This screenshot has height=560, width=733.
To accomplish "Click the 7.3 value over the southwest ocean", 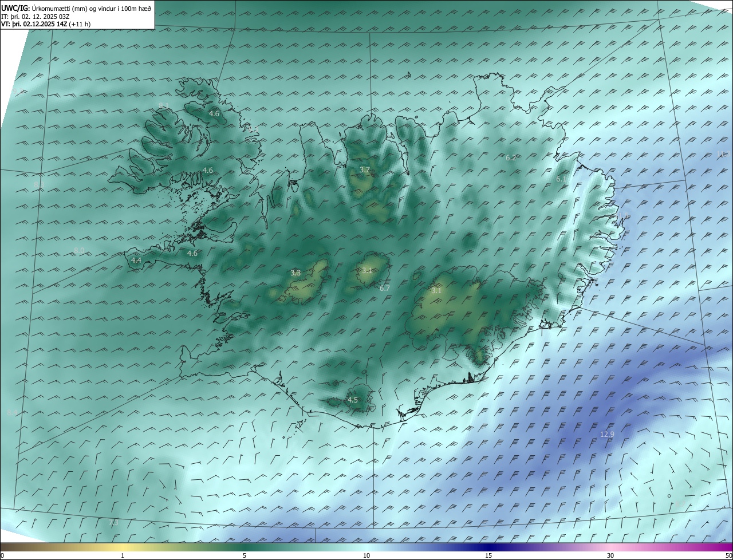I will (113, 522).
